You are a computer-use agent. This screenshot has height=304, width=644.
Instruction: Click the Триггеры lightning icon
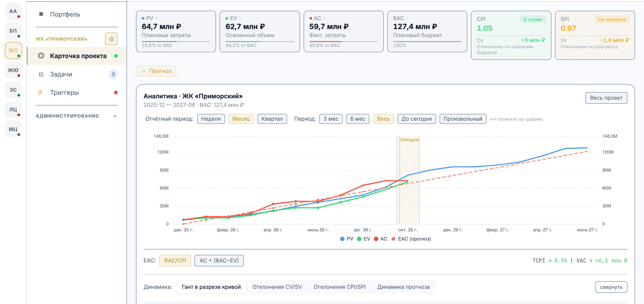tap(40, 93)
